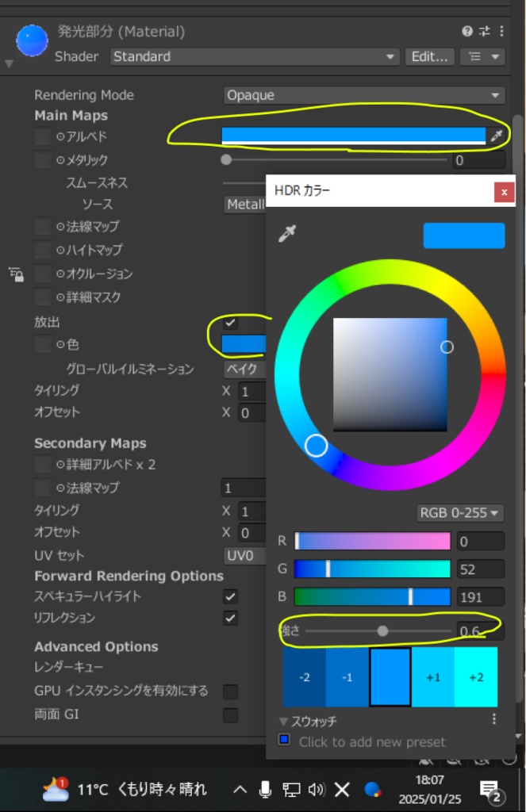The height and width of the screenshot is (812, 526).
Task: Use the Albedo eyedropper icon
Action: (497, 136)
